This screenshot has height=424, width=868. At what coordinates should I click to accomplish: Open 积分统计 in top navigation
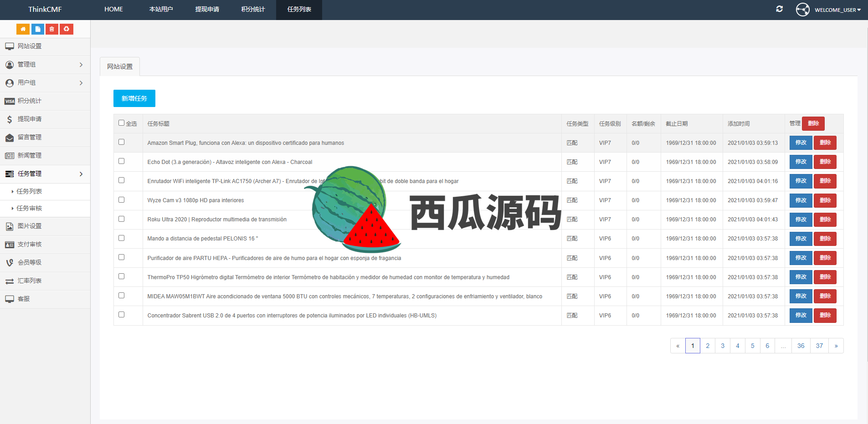[x=253, y=9]
